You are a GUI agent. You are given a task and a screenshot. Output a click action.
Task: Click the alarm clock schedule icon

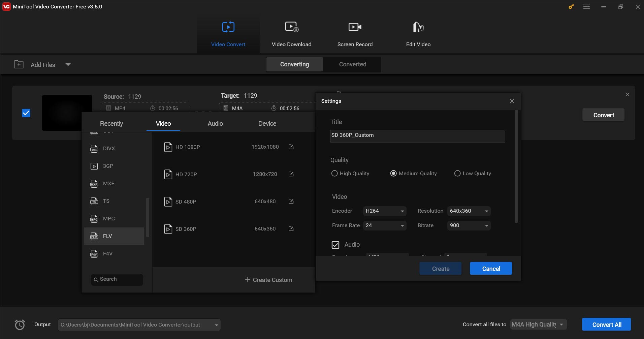(x=20, y=325)
